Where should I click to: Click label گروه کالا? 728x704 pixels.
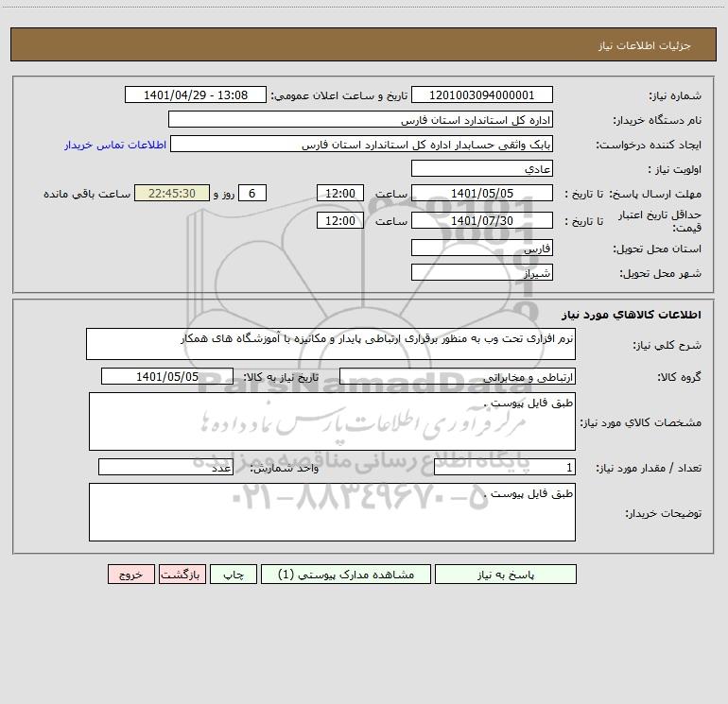point(679,377)
